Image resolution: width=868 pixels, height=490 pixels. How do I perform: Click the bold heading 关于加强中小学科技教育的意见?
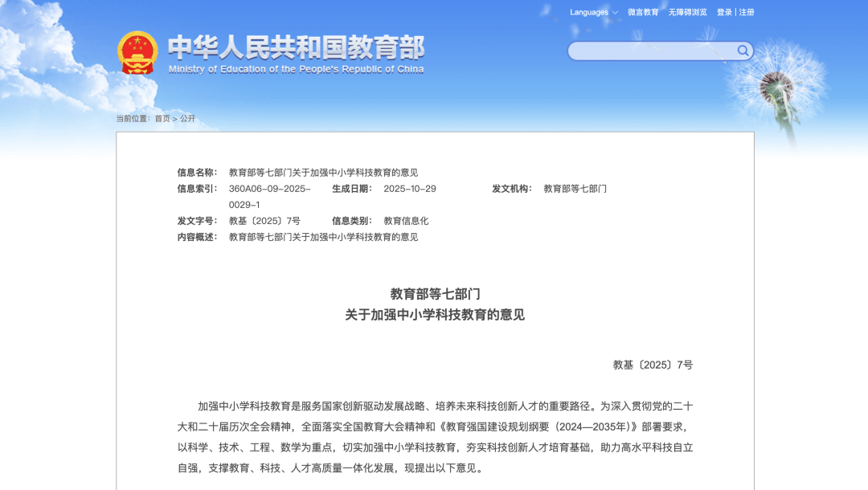click(x=435, y=315)
